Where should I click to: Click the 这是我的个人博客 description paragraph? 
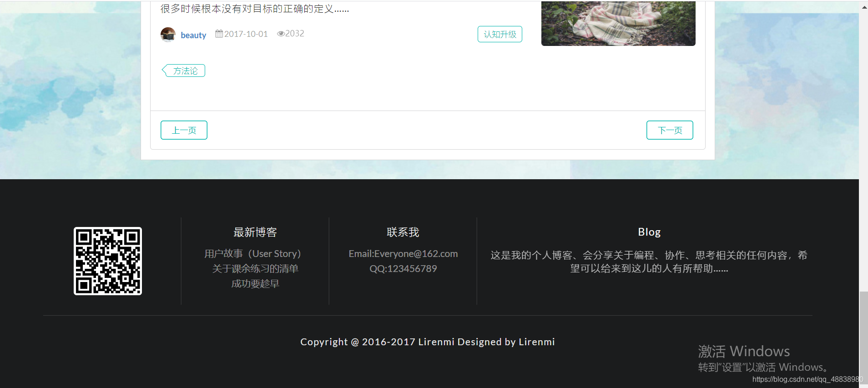(649, 262)
